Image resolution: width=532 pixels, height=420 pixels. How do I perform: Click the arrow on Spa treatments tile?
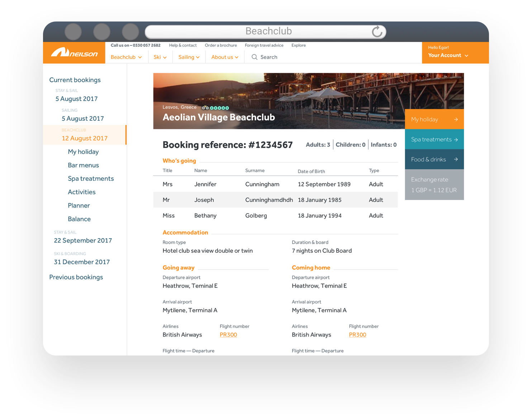coord(456,140)
